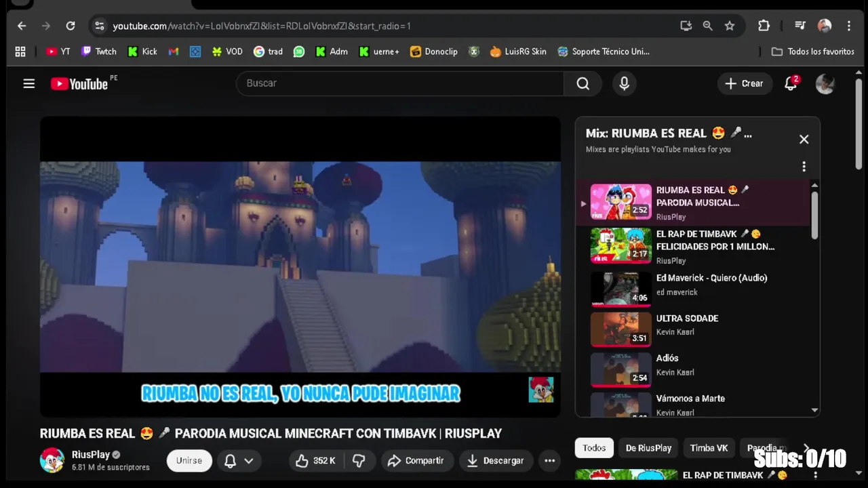This screenshot has width=868, height=488.
Task: Open Todos los favoritos folder
Action: [x=812, y=52]
